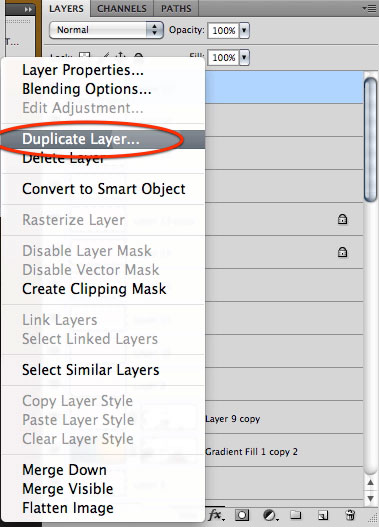Open the Opacity value dropdown arrow
Viewport: 379px width, 527px height.
point(244,30)
